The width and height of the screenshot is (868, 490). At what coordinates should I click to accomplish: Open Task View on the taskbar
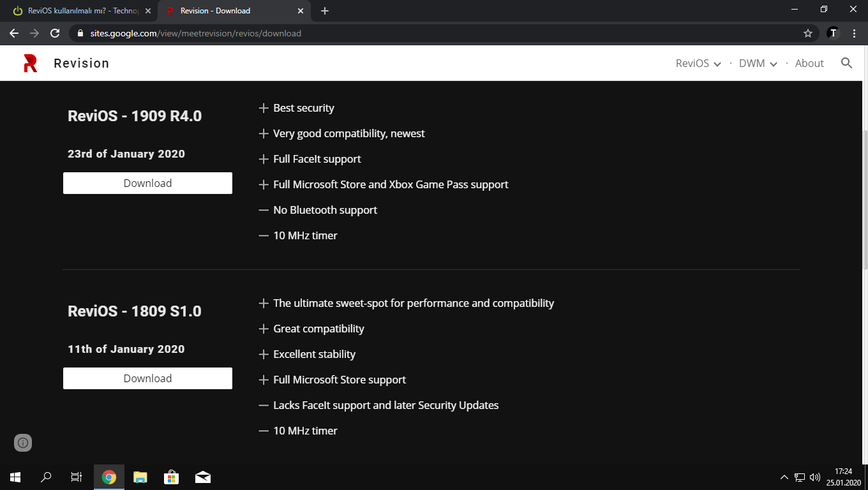(77, 477)
